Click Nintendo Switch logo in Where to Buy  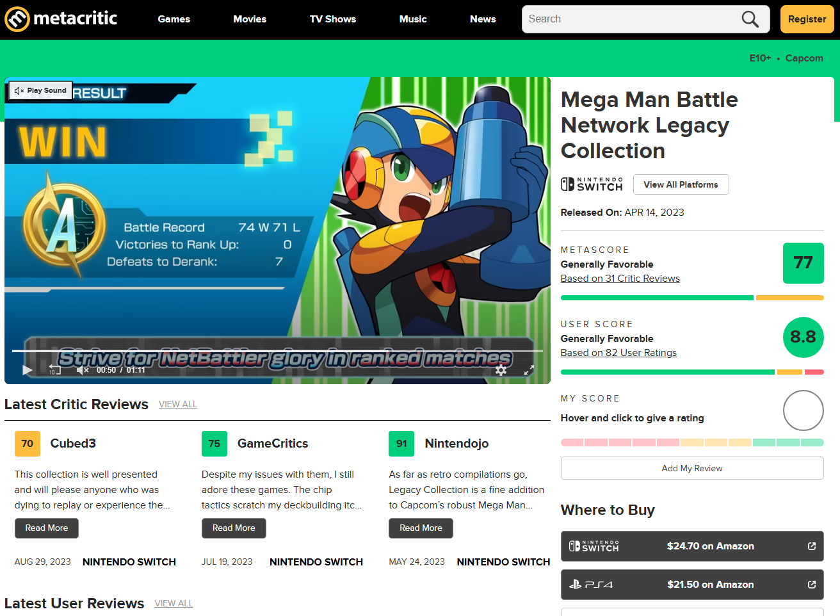(594, 546)
